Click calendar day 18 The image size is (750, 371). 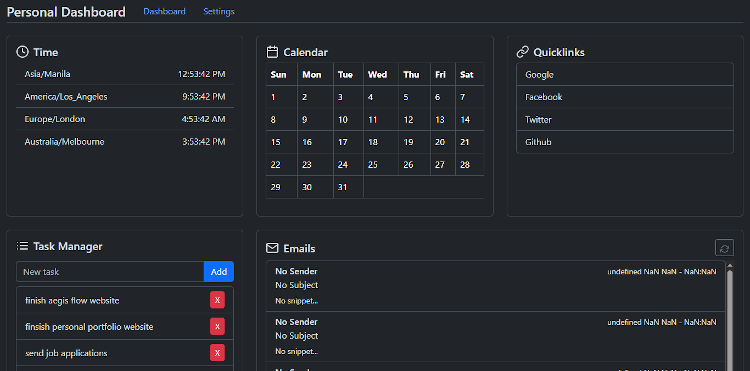(381, 142)
